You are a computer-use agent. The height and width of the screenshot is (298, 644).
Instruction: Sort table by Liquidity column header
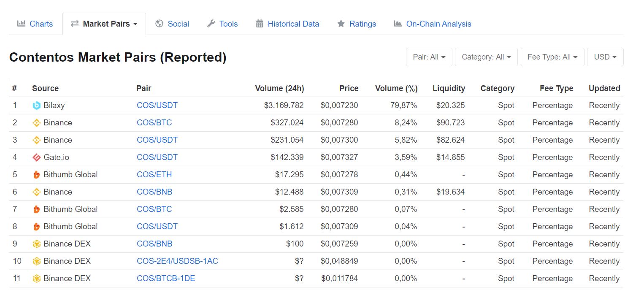(x=449, y=88)
